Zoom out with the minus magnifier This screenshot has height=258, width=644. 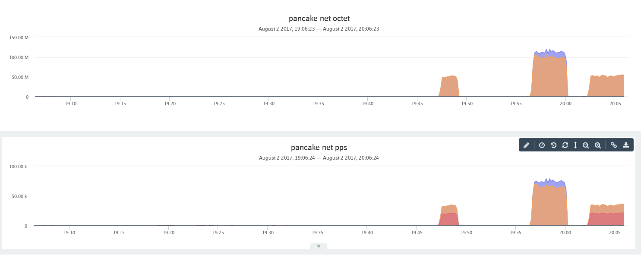[x=586, y=145]
